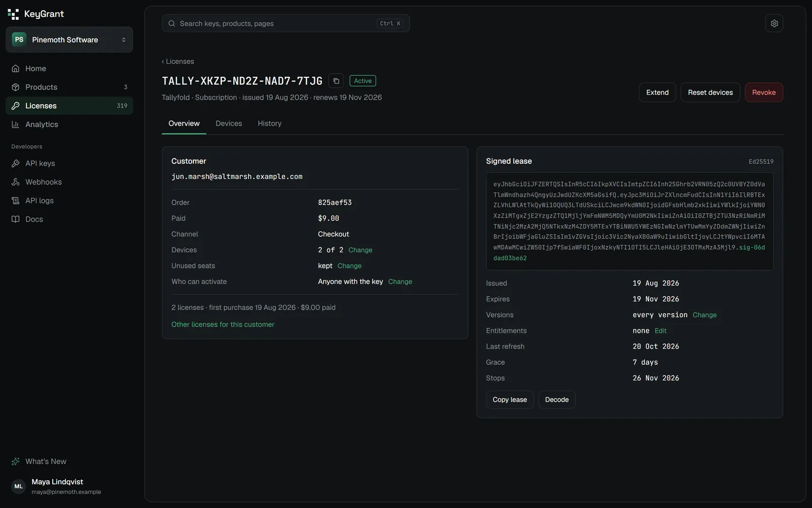The height and width of the screenshot is (508, 812).
Task: Click the Extend button
Action: click(657, 92)
